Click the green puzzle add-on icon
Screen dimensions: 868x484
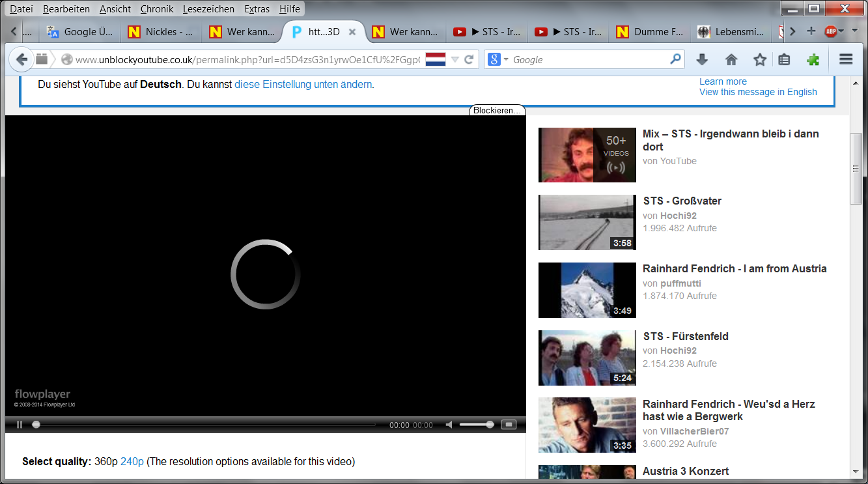tap(813, 59)
